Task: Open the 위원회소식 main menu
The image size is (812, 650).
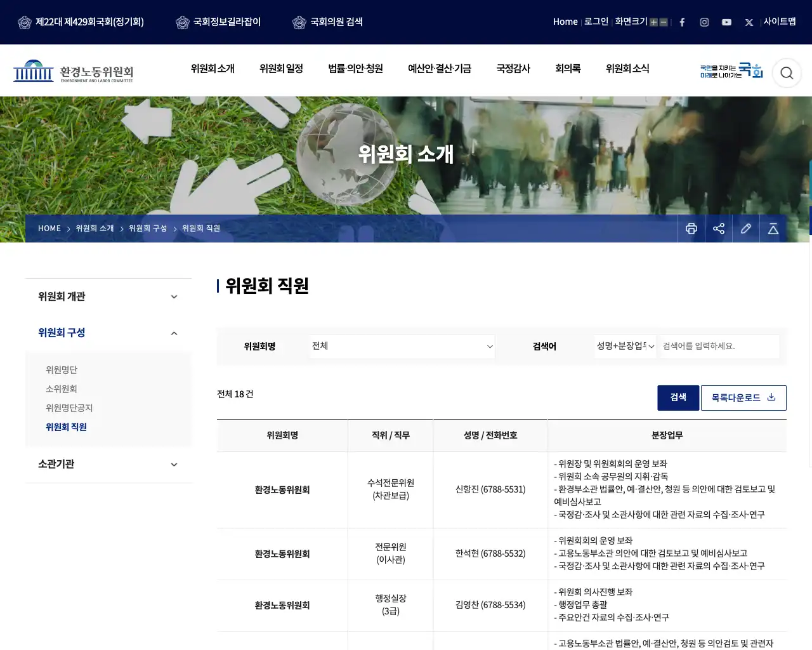Action: tap(627, 69)
